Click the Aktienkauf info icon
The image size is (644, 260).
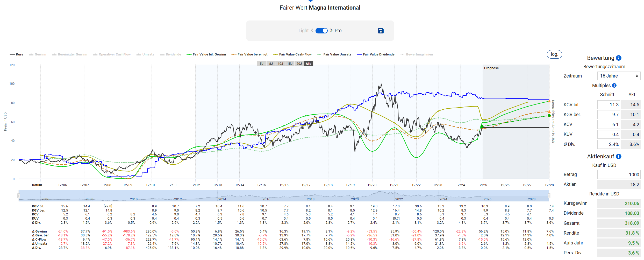619,157
